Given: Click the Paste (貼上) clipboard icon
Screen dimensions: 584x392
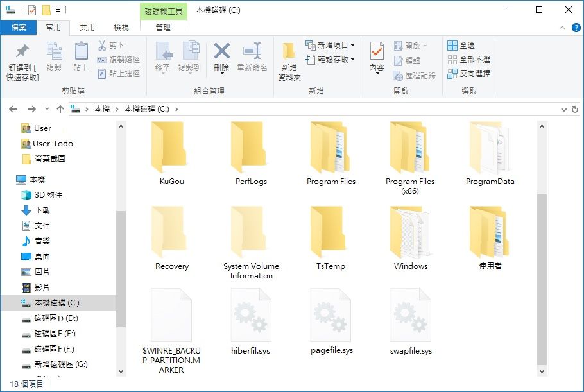Looking at the screenshot, I should [81, 51].
